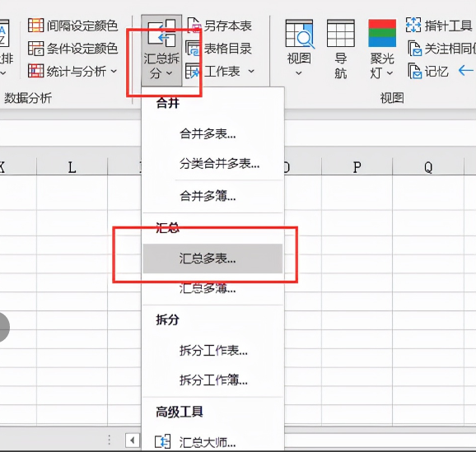This screenshot has width=476, height=452.
Task: Click the 另存本表 icon
Action: (x=194, y=26)
